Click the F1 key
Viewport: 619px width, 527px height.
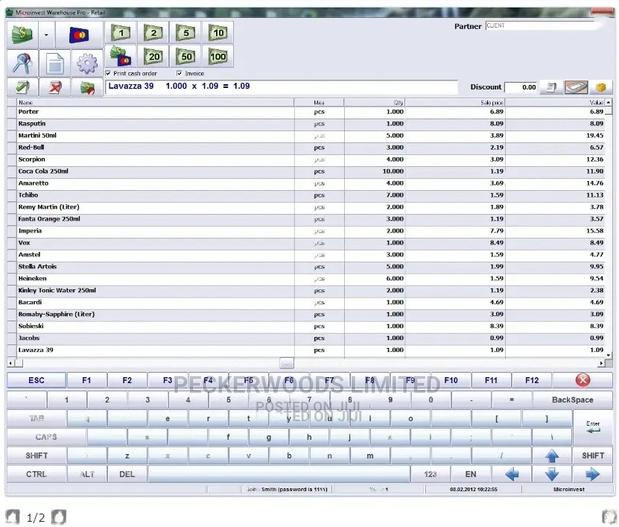(86, 380)
